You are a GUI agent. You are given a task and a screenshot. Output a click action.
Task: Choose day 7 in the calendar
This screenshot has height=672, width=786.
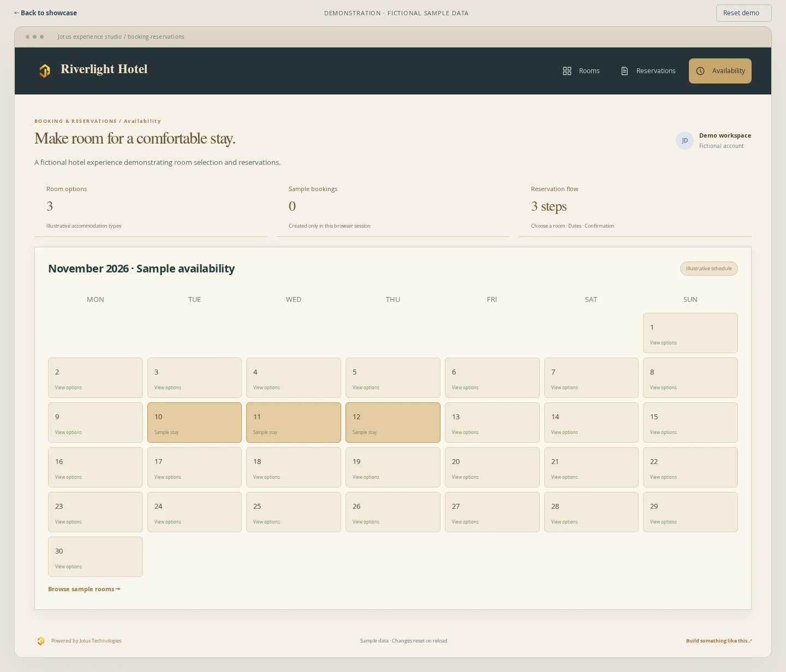591,378
